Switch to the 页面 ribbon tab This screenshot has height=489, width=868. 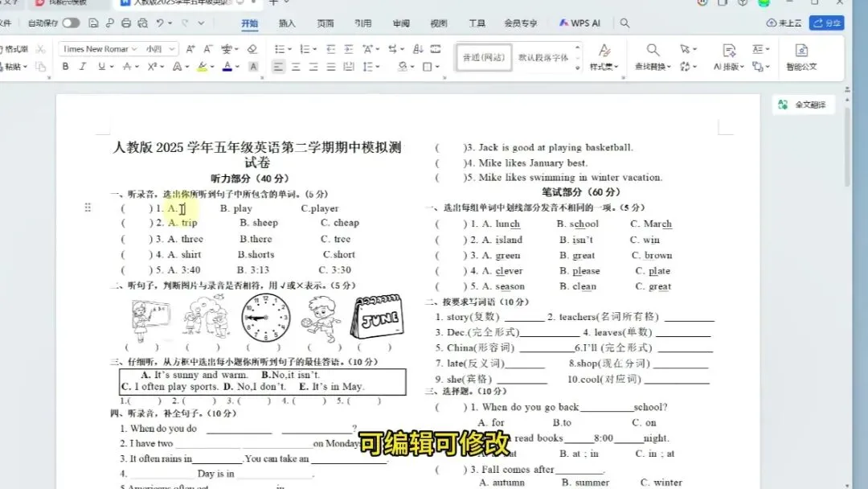325,23
